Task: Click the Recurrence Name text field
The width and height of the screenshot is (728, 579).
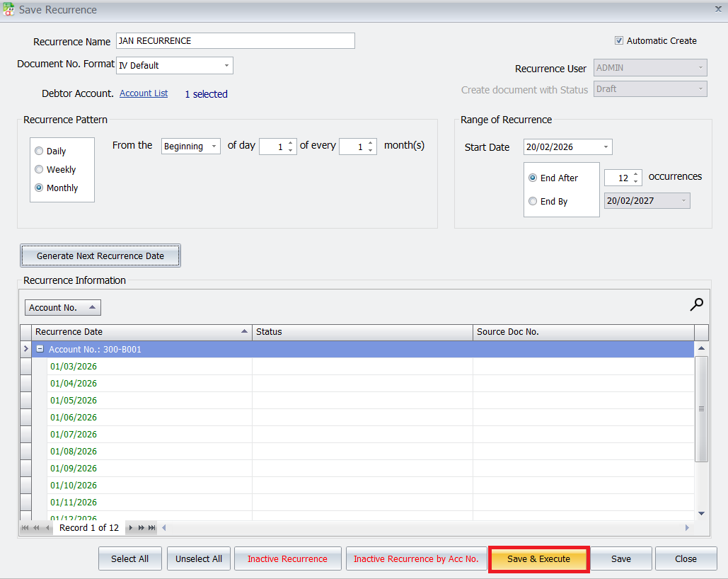Action: click(x=235, y=41)
